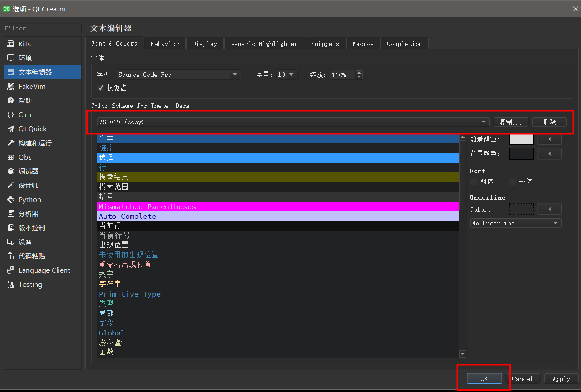Select the 选择 row in color list

click(x=278, y=158)
